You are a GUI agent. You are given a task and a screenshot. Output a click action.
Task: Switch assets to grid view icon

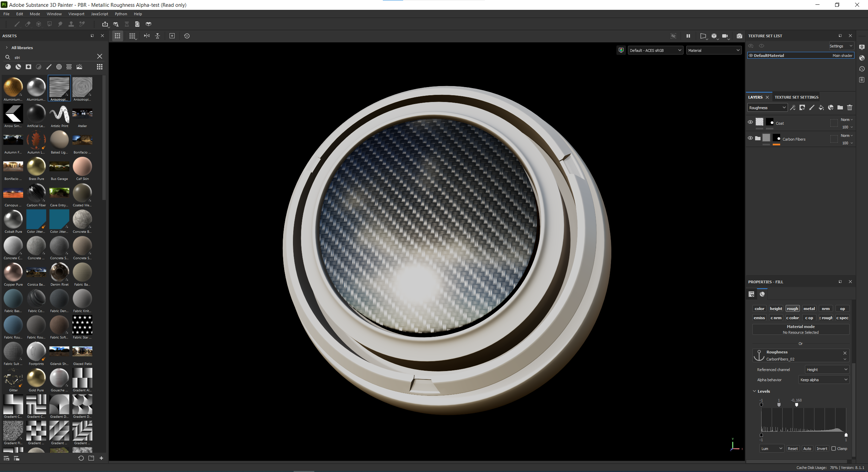click(99, 67)
